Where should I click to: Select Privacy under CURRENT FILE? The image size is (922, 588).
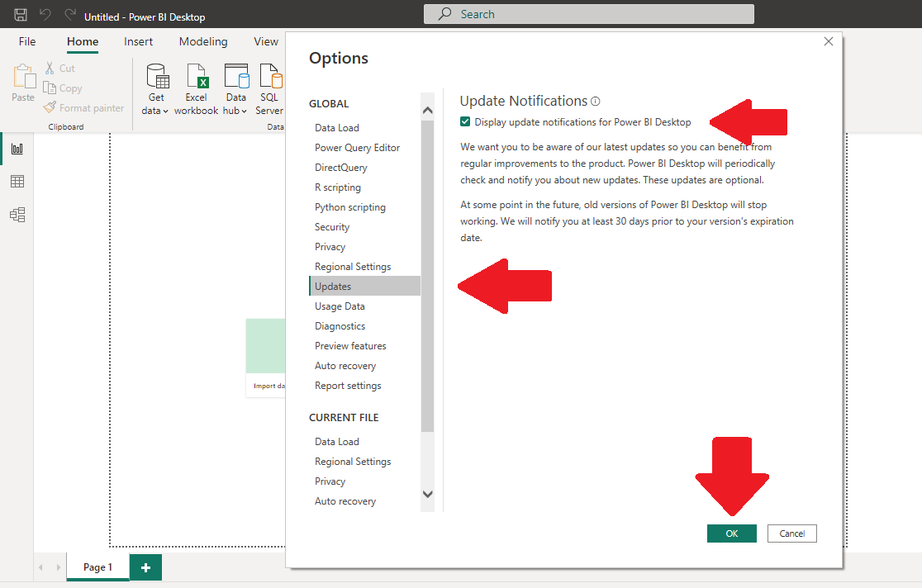point(330,481)
